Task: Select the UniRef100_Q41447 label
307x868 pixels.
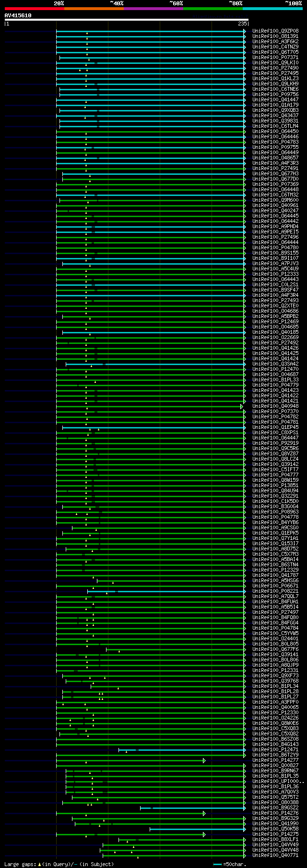Action: [275, 99]
